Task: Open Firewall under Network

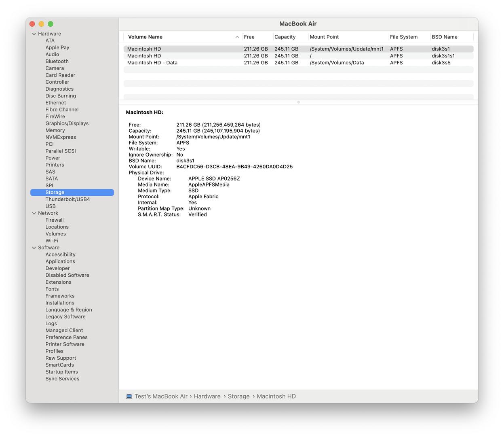Action: coord(55,220)
